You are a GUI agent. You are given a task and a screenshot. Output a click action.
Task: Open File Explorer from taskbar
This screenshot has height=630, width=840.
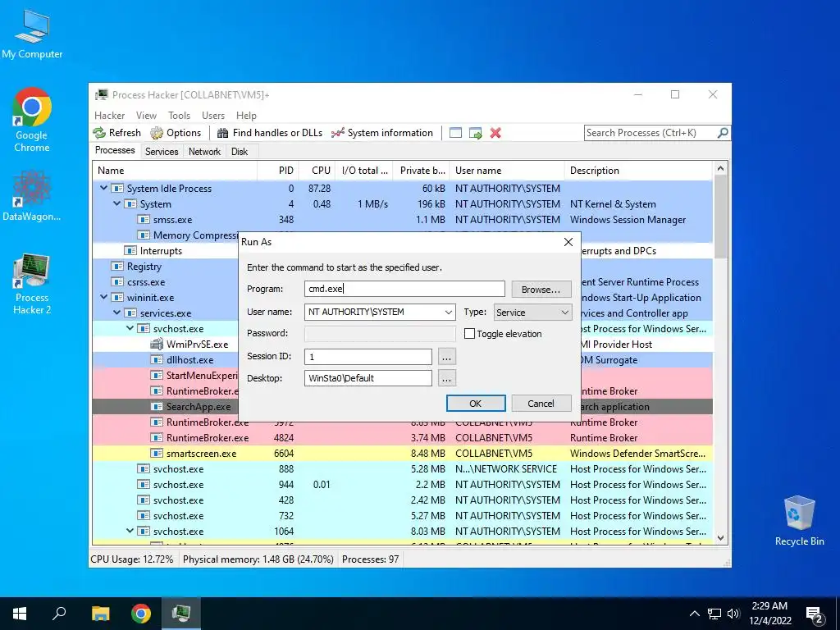point(100,614)
